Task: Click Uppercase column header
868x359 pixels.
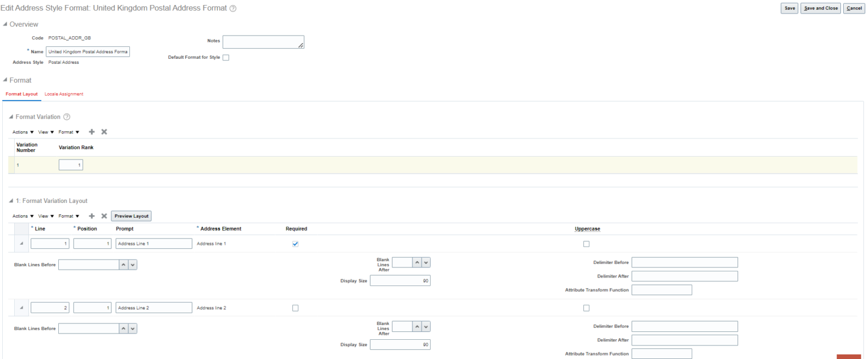Action: [x=587, y=229]
